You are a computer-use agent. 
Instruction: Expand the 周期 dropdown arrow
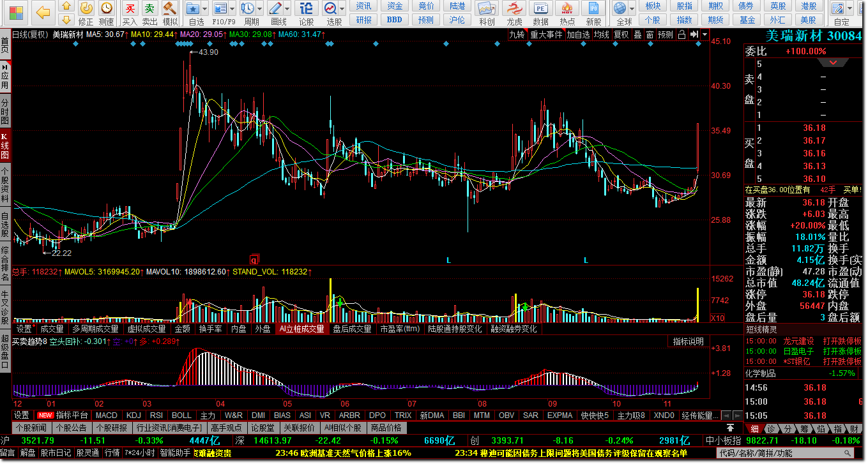pos(261,8)
